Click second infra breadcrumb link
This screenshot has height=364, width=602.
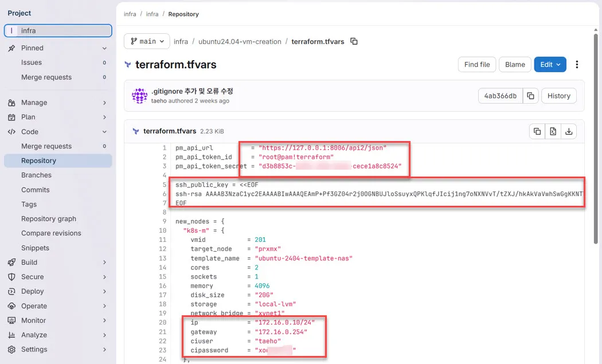tap(152, 14)
